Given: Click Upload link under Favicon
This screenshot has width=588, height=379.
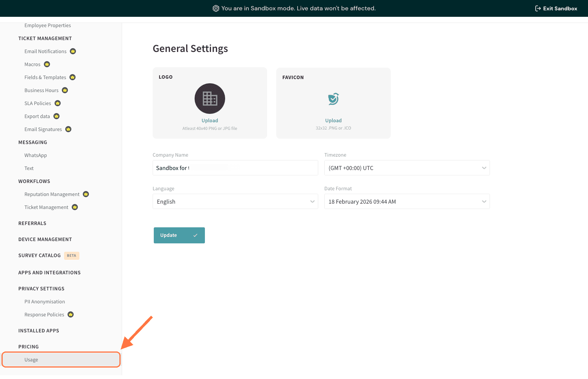Looking at the screenshot, I should tap(333, 120).
